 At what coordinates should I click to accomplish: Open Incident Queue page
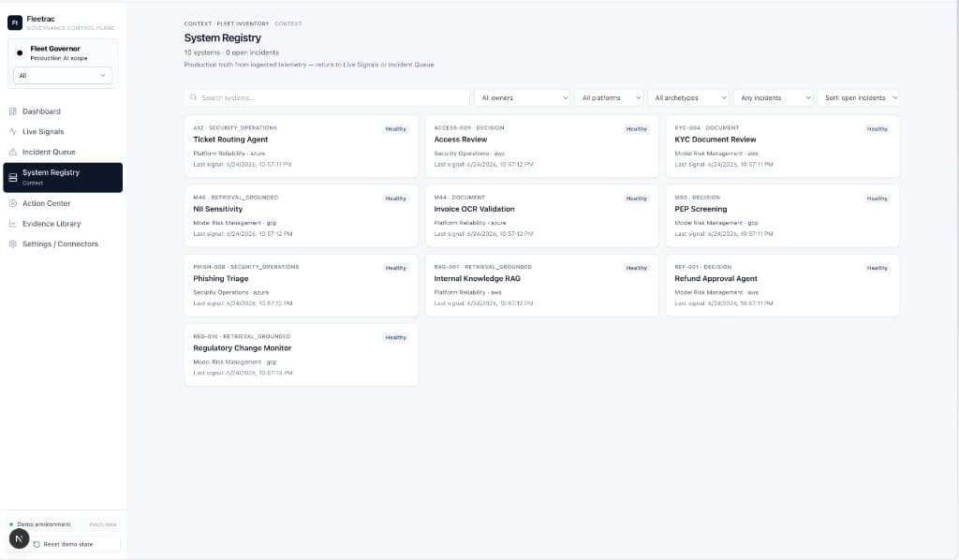click(63, 152)
